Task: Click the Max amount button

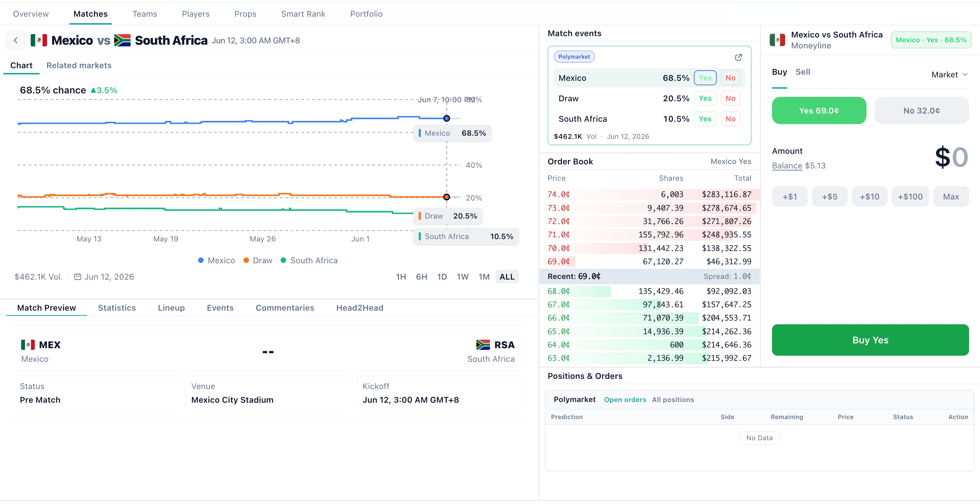Action: [x=951, y=197]
